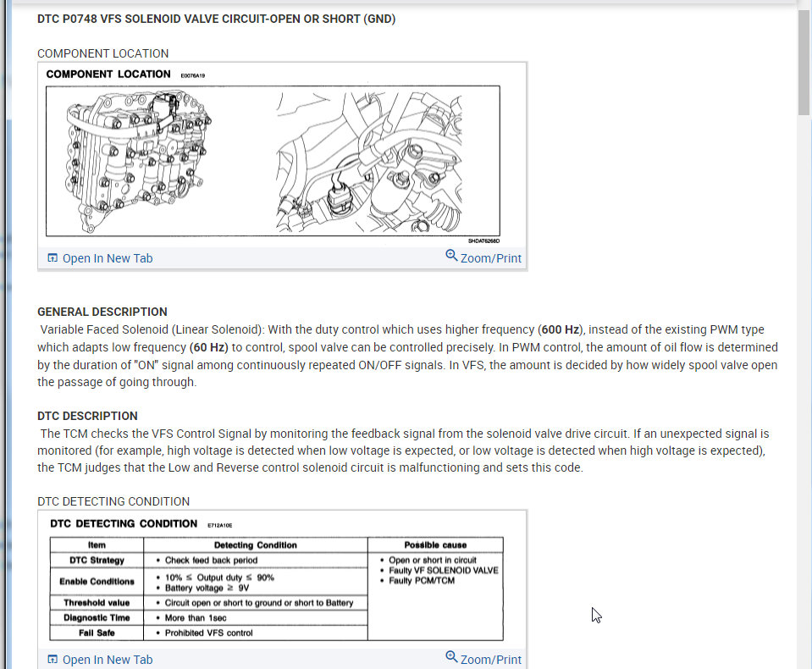
Task: Click the DTC P0748 title heading
Action: tap(216, 19)
